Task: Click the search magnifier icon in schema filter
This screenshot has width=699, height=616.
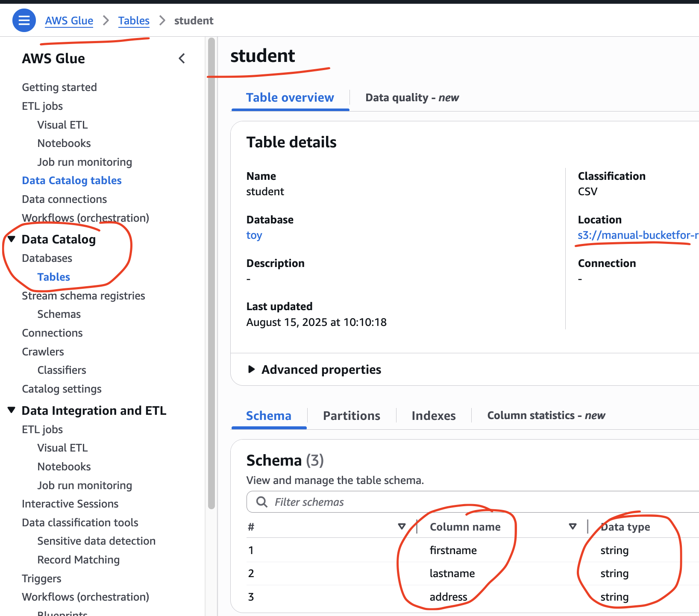Action: pos(261,502)
